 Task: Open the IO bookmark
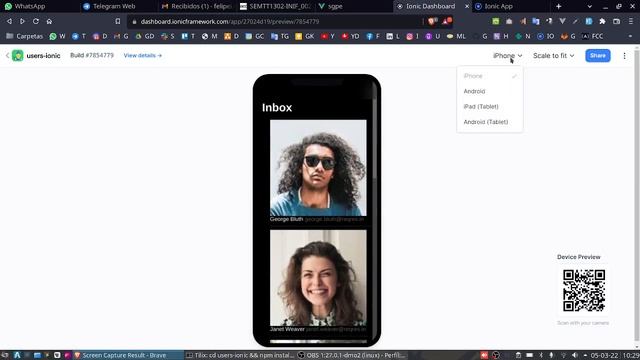(546, 36)
